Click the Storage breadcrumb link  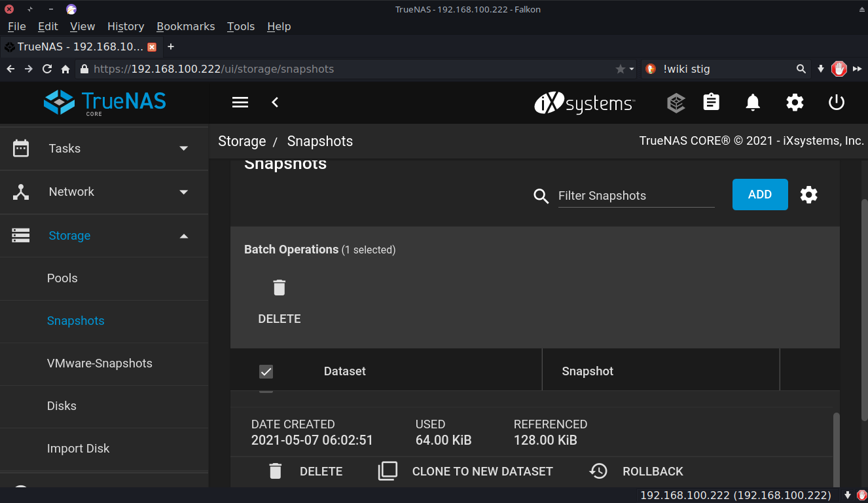tap(242, 141)
